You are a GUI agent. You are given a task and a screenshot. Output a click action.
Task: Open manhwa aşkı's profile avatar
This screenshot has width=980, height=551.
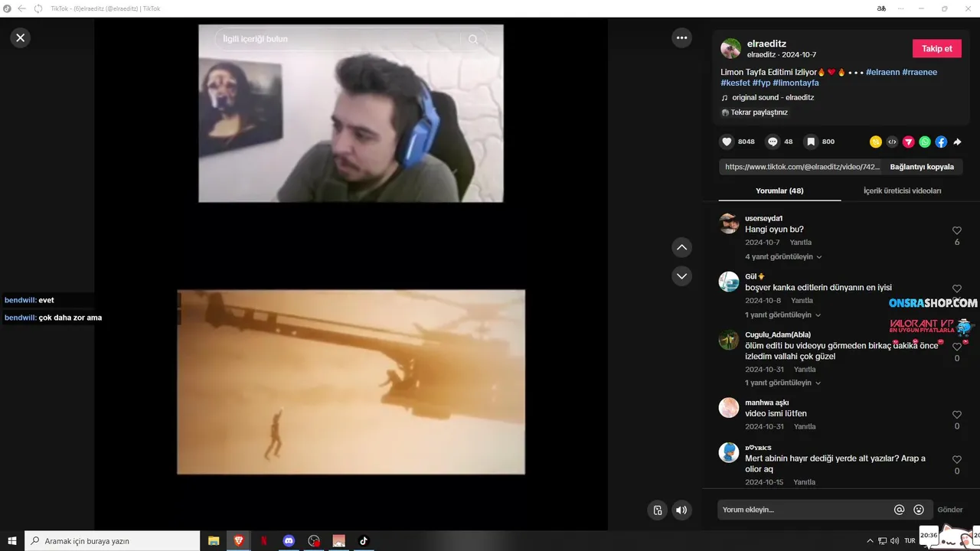point(729,408)
